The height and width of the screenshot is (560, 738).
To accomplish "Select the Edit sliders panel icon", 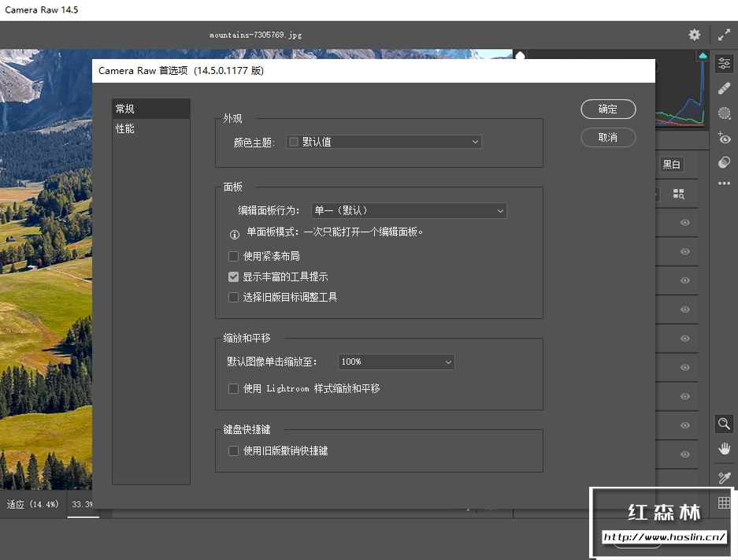I will point(724,63).
